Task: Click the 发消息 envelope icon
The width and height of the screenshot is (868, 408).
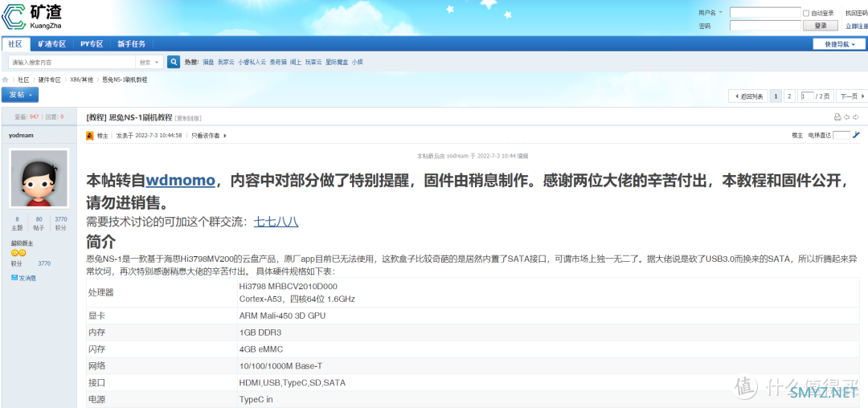Action: 14,278
